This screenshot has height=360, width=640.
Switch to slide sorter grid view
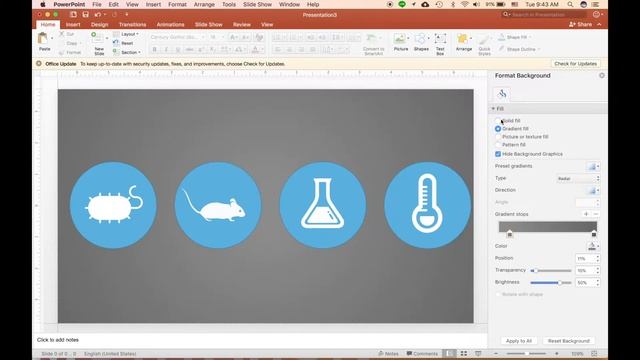pyautogui.click(x=464, y=353)
